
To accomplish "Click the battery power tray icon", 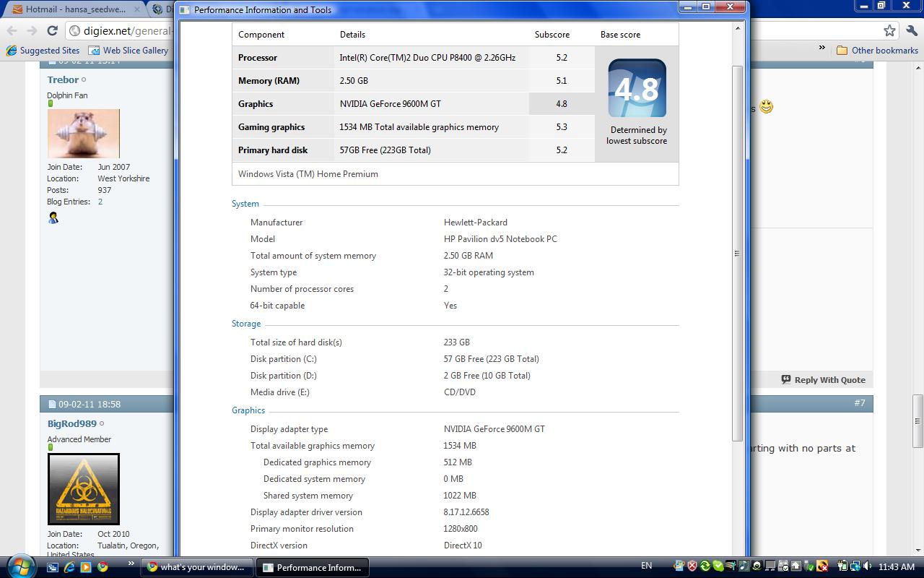I will pos(843,566).
